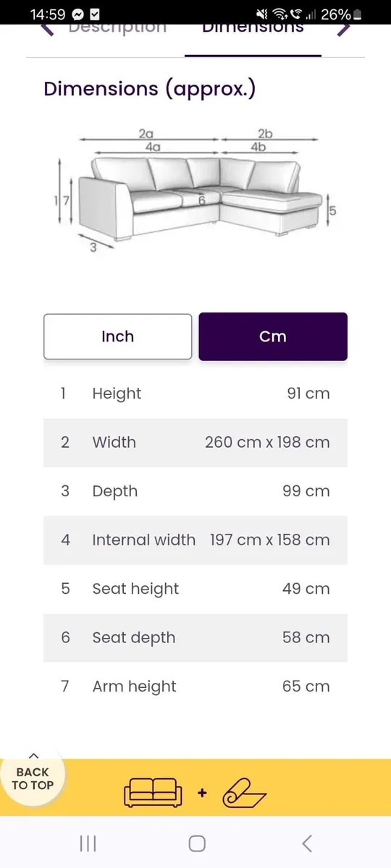Tap the Internal width row
The width and height of the screenshot is (391, 868).
[195, 540]
